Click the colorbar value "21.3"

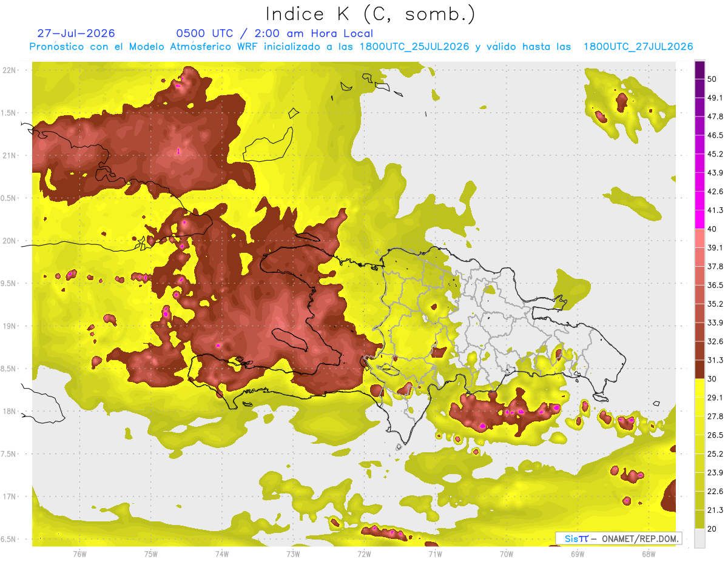coord(715,510)
